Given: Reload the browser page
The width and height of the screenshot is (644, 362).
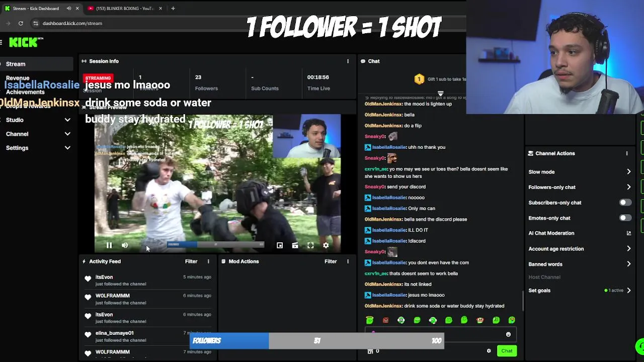Looking at the screenshot, I should (21, 23).
